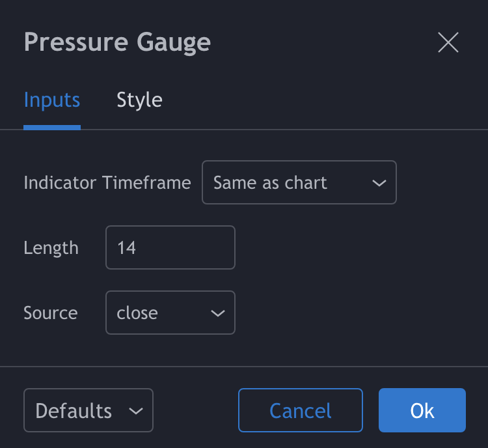The height and width of the screenshot is (448, 488).
Task: Confirm settings with the Ok button
Action: coord(422,411)
